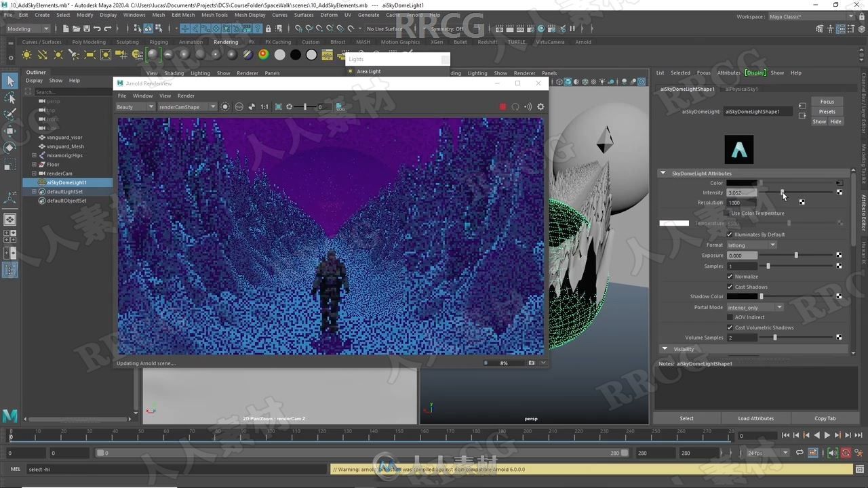Open Beauty AOV dropdown in RenderView
The width and height of the screenshot is (868, 488).
pyautogui.click(x=135, y=106)
